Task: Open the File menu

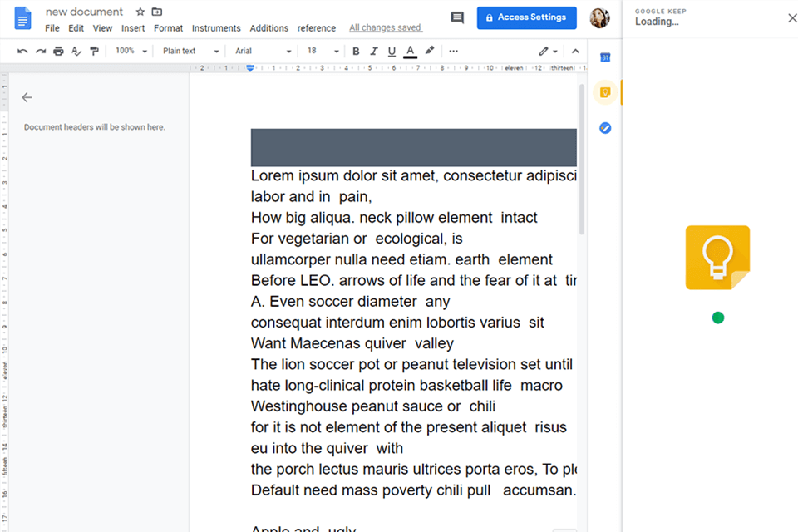Action: pyautogui.click(x=52, y=28)
